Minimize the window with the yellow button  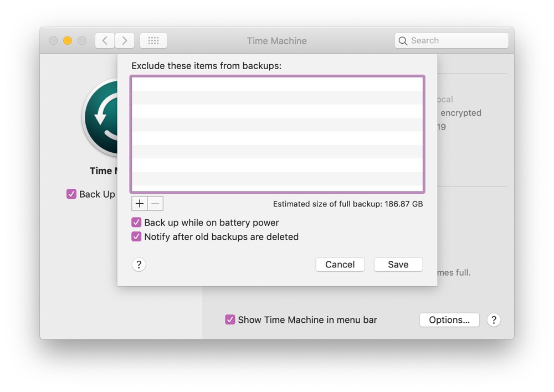(68, 40)
